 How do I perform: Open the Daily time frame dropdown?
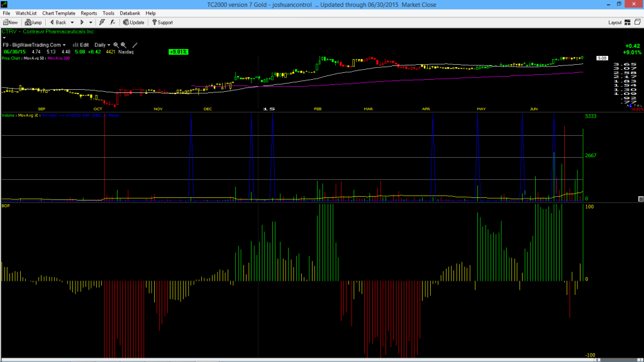click(x=103, y=45)
